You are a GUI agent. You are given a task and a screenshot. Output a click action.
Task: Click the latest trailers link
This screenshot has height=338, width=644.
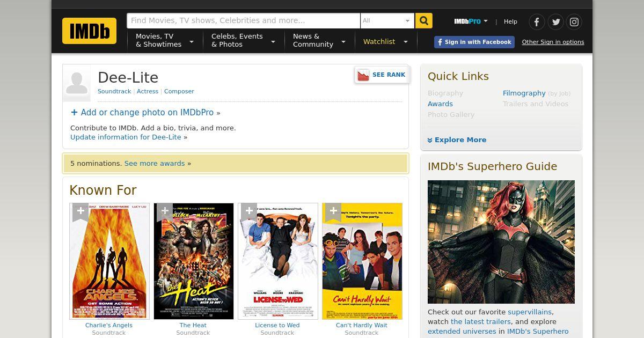[481, 321]
